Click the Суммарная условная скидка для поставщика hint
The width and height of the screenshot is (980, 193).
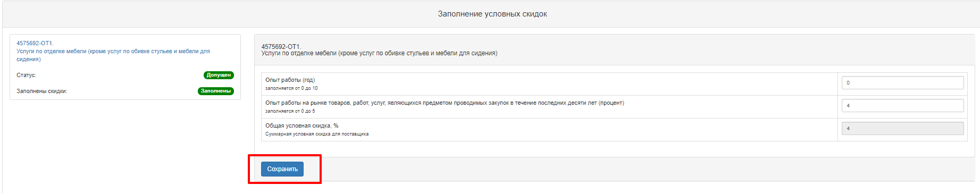click(x=317, y=134)
